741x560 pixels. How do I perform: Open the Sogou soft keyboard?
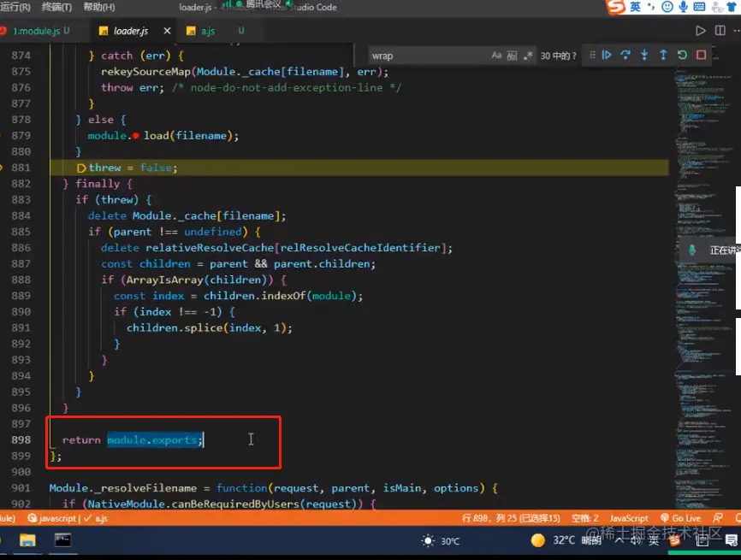pyautogui.click(x=699, y=7)
